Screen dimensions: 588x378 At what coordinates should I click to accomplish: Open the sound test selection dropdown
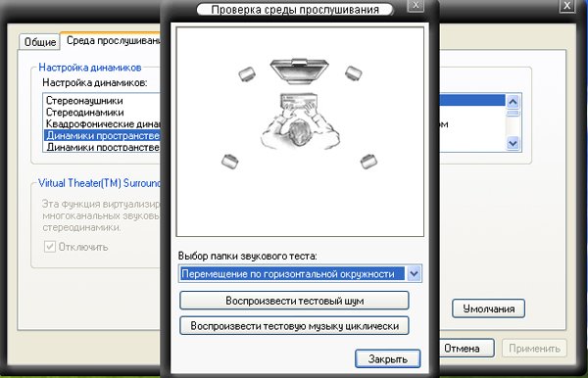point(414,274)
